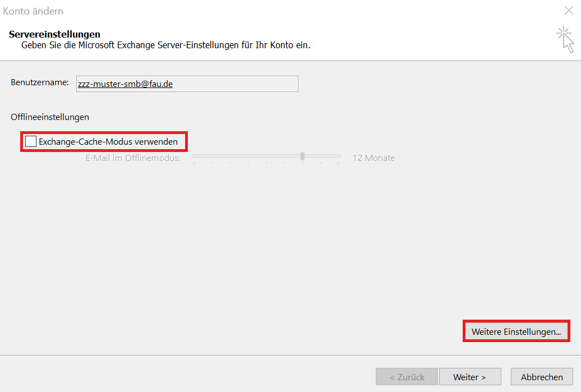Click the 'E-Mail im Offlinemodus:' label
The image size is (581, 392).
pyautogui.click(x=133, y=158)
